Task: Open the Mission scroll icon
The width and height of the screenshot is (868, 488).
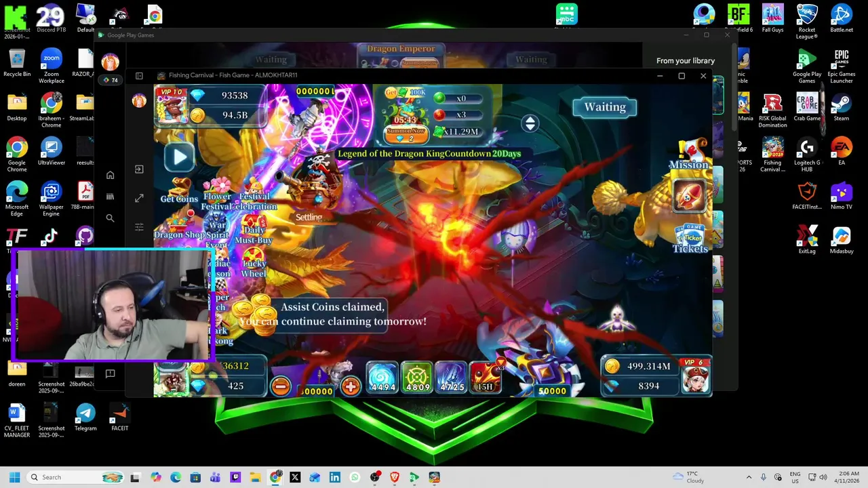Action: (689, 156)
